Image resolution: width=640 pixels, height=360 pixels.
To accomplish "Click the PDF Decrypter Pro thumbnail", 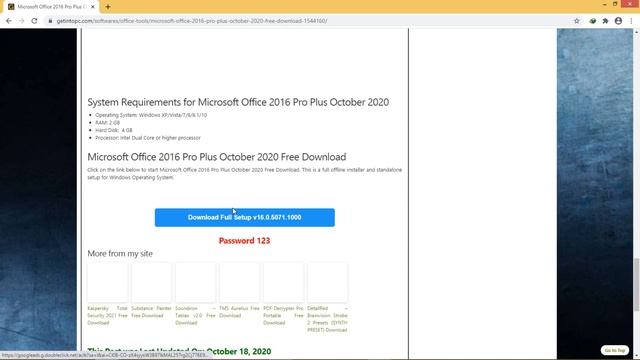I will point(284,282).
